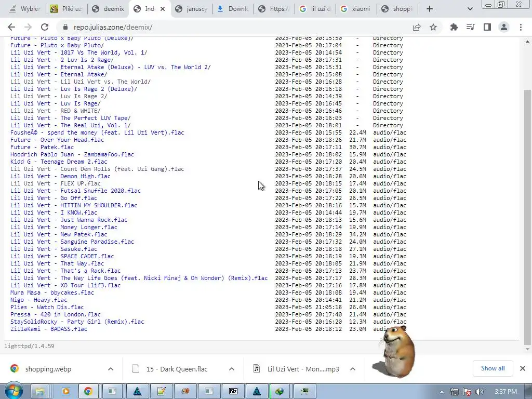Open the Action Center flag tray icon
This screenshot has width=532, height=399.
[467, 392]
